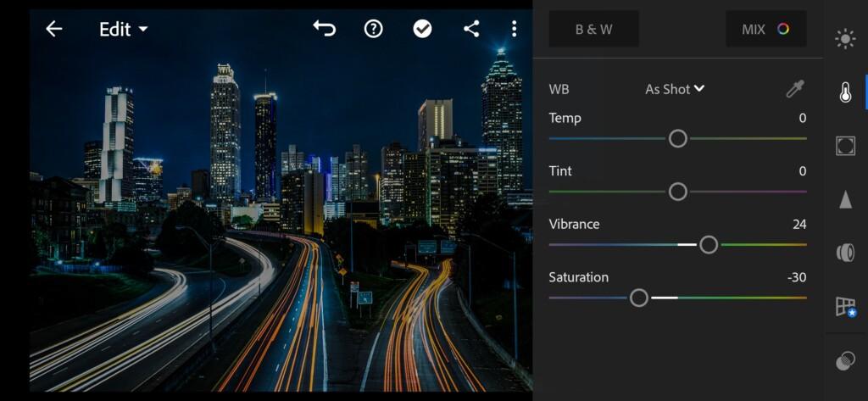Switch photo to B & W
Screen dimensions: 868x401
[594, 29]
